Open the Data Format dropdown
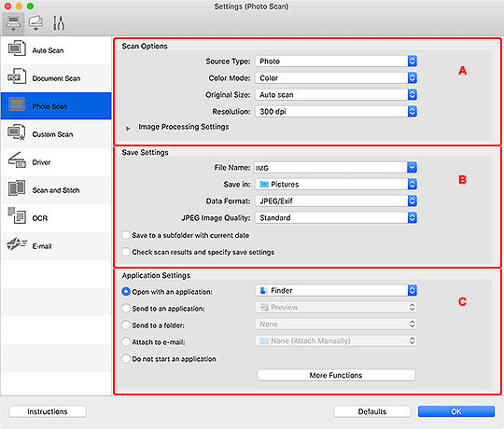The height and width of the screenshot is (429, 504). [336, 201]
